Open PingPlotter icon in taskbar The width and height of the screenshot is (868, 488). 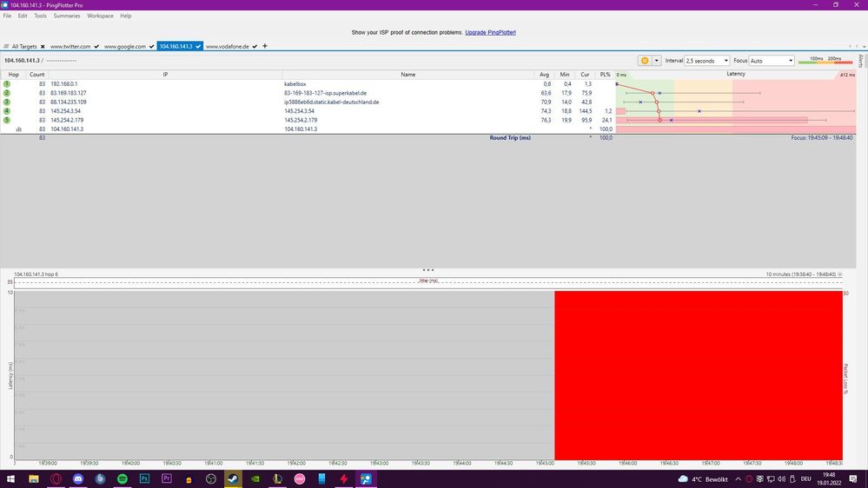click(366, 478)
